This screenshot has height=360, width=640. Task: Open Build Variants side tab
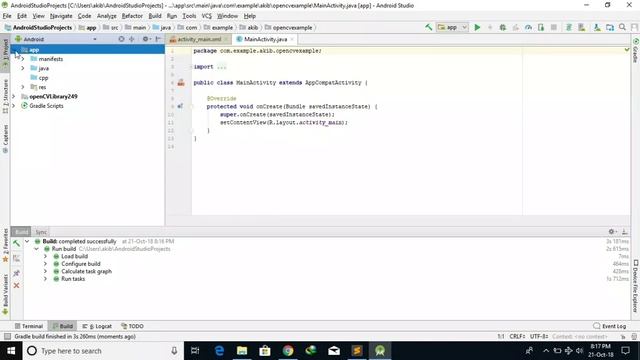5,295
